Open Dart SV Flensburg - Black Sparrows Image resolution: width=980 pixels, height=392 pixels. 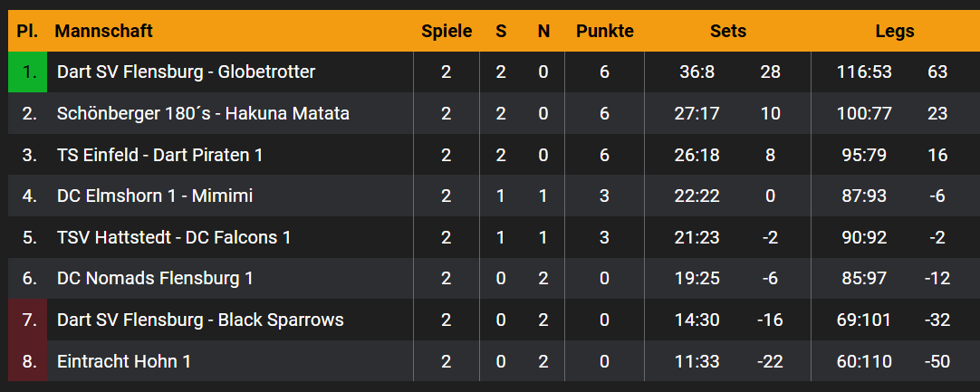click(x=200, y=320)
